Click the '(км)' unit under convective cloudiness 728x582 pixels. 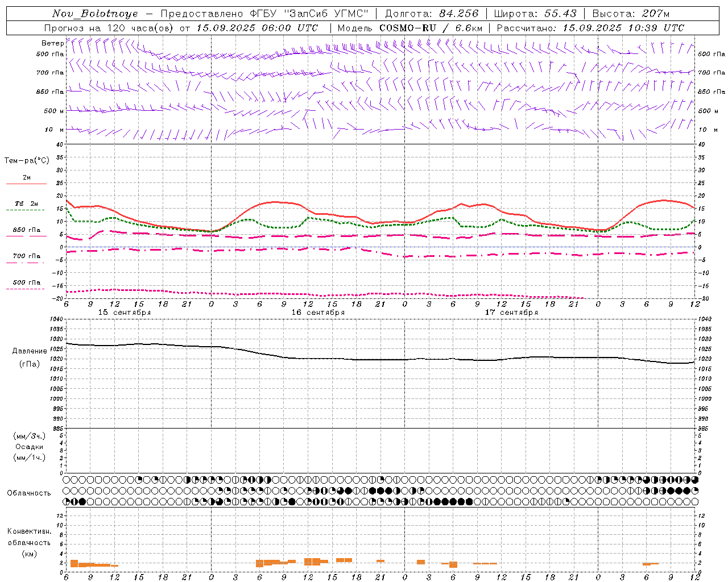pos(30,554)
